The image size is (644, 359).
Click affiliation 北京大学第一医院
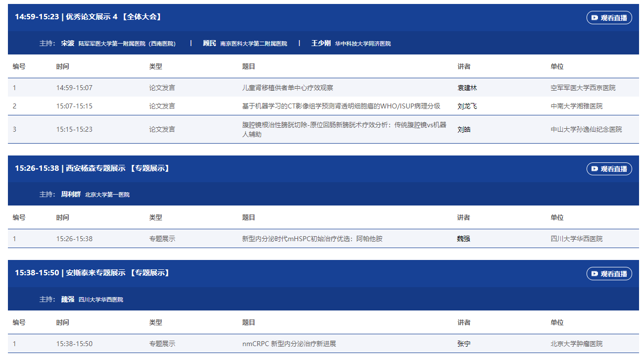107,195
